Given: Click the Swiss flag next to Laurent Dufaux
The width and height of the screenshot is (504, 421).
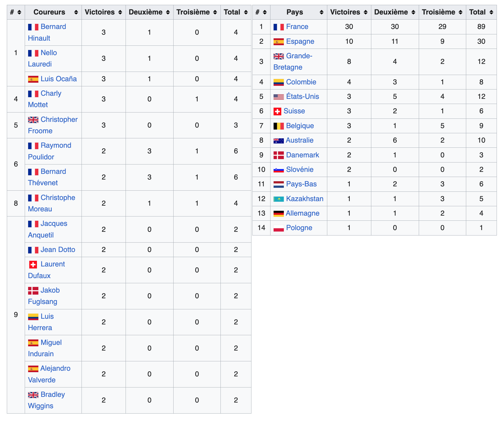Looking at the screenshot, I should (33, 265).
